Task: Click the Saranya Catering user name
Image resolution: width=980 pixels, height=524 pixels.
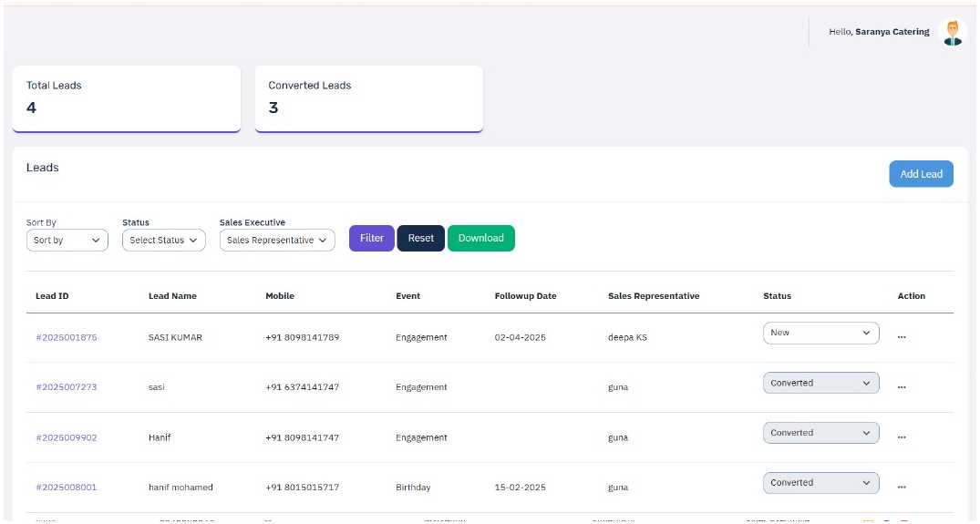Action: pyautogui.click(x=892, y=32)
